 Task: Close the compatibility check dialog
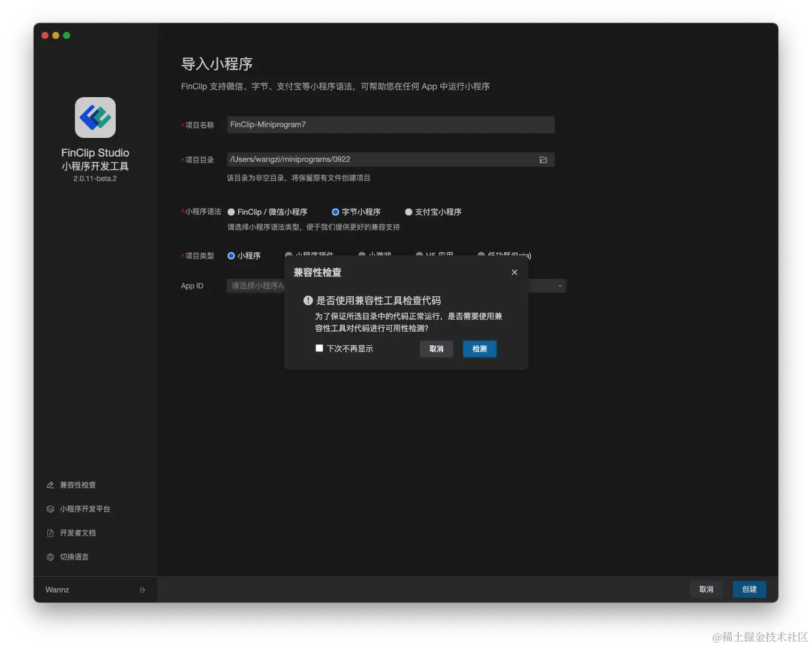515,272
